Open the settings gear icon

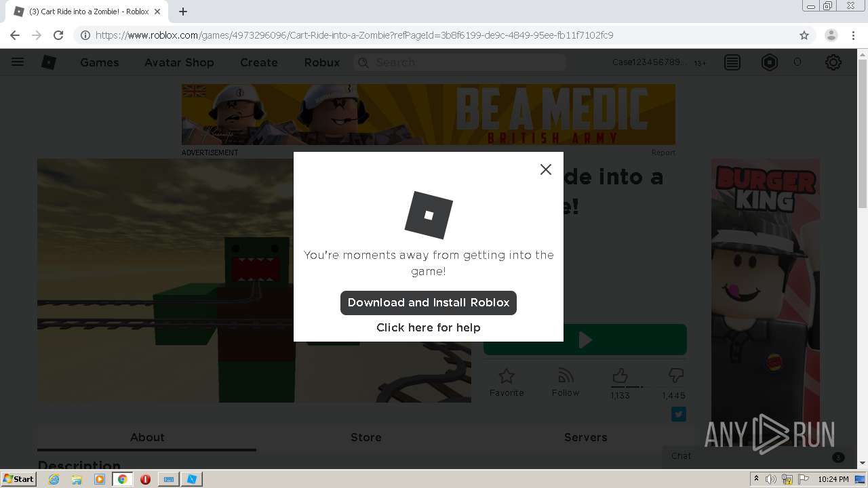coord(833,62)
